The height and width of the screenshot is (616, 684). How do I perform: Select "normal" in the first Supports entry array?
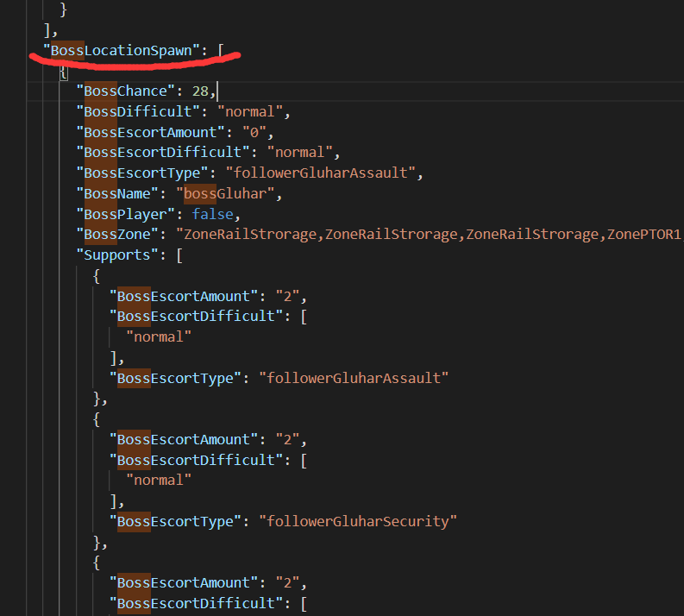159,336
